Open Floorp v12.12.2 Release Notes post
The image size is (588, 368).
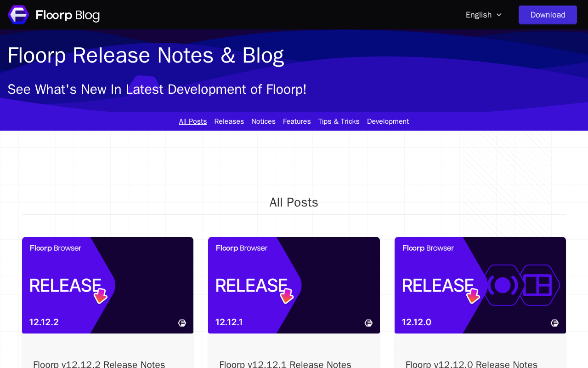[x=99, y=364]
